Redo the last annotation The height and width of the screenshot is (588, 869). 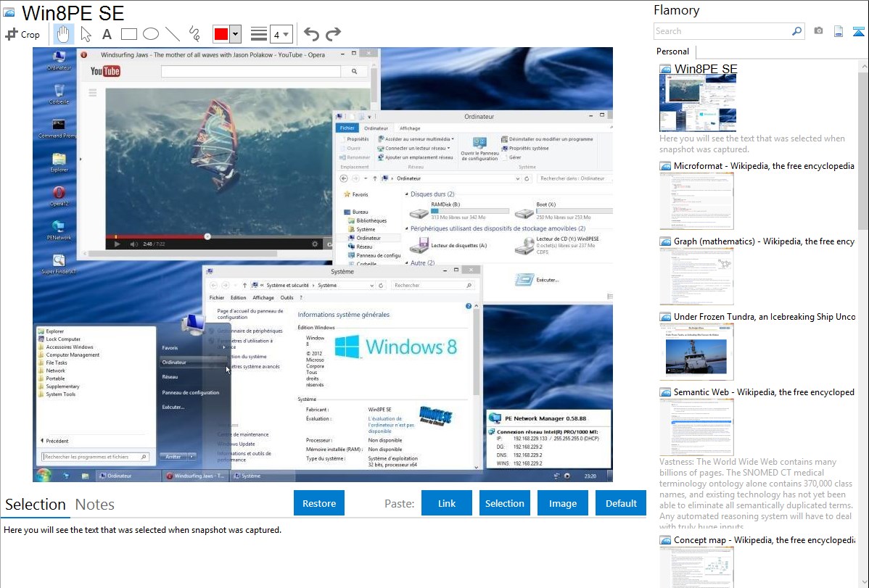click(333, 34)
